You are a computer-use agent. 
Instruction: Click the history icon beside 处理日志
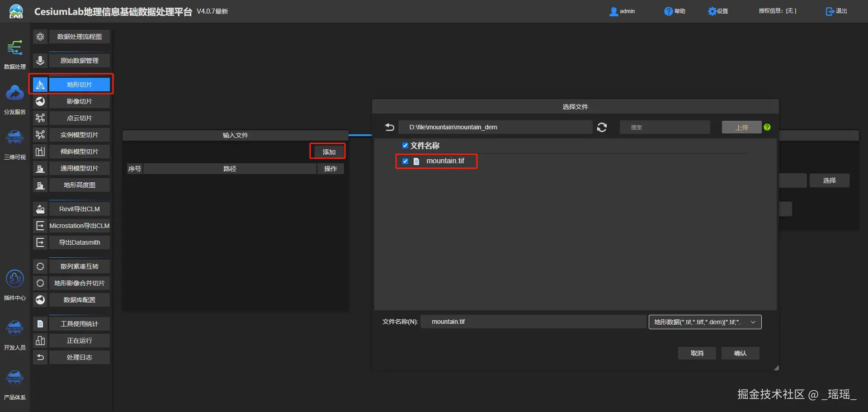click(x=40, y=357)
